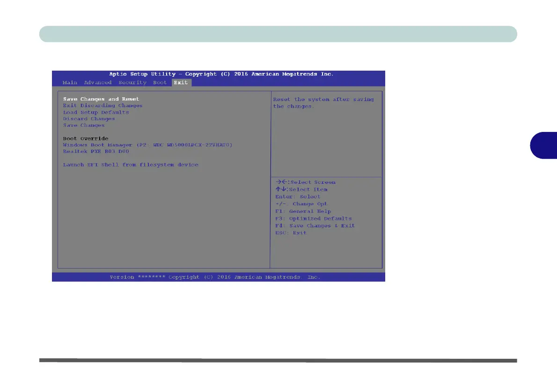Select the highlighted Exit tab
The image size is (557, 392).
tap(181, 82)
